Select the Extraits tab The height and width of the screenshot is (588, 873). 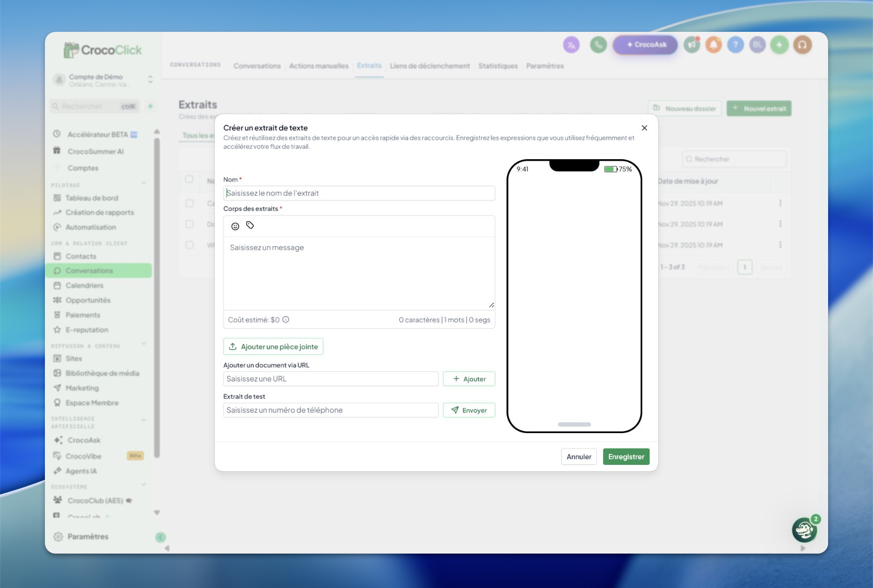click(x=369, y=66)
